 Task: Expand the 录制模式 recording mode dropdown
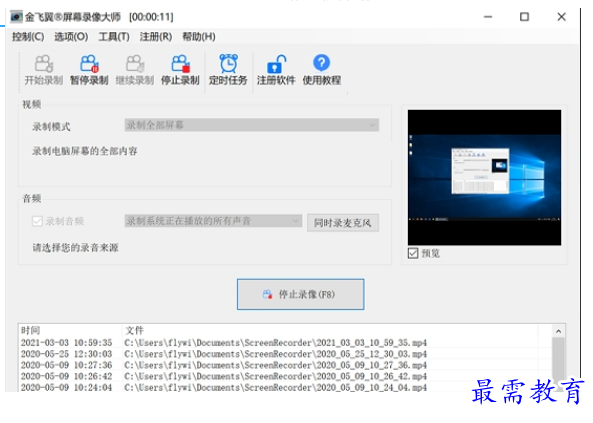[x=252, y=125]
